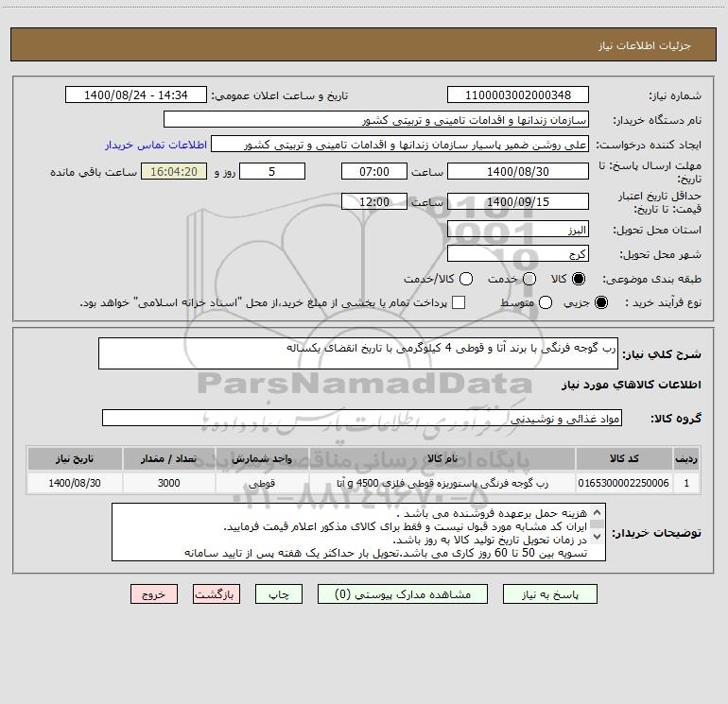Viewport: 728px width, 704px height.
Task: Click the کد کالا column header
Action: [x=624, y=458]
